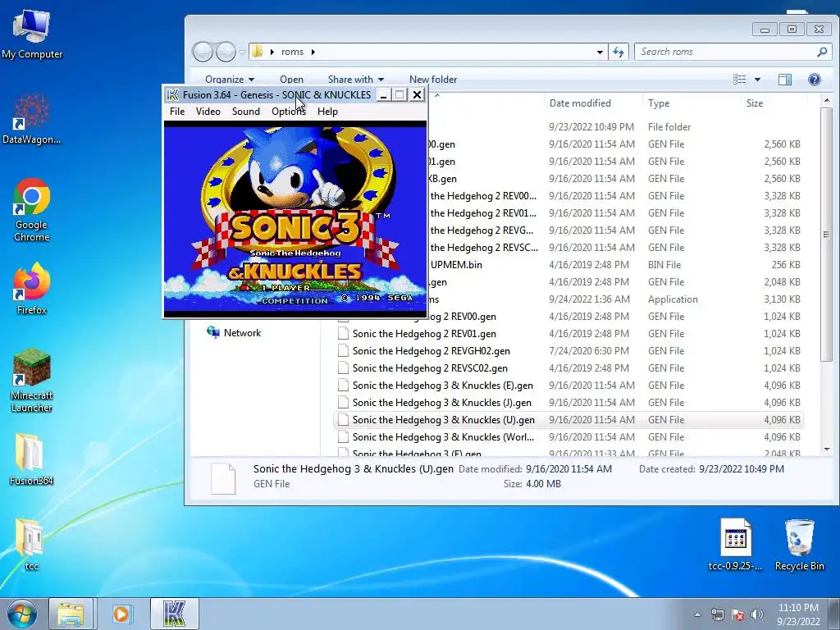Expand Share with dropdown in Explorer
The image size is (840, 630).
[x=356, y=80]
